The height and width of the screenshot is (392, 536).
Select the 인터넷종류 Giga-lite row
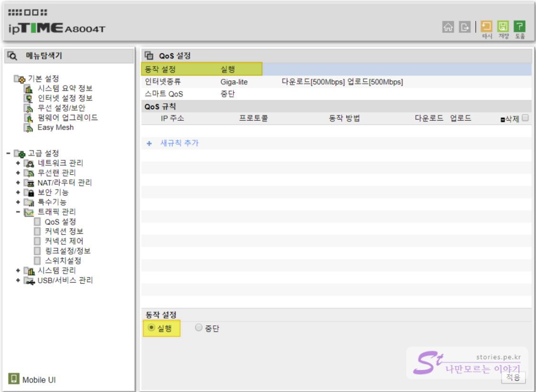234,82
